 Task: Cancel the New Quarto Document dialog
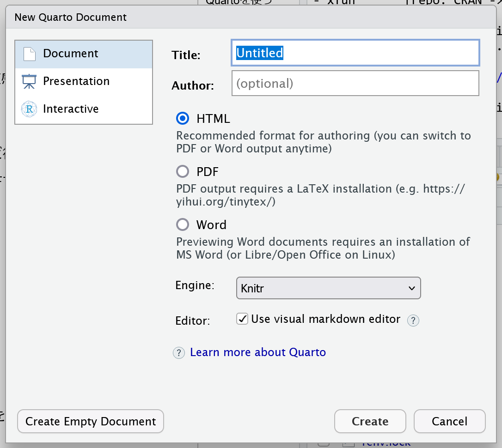pos(449,421)
